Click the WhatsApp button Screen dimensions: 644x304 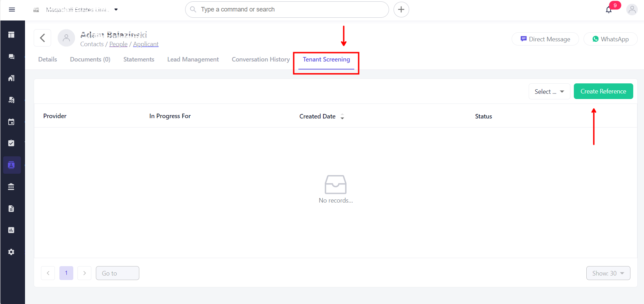click(610, 39)
